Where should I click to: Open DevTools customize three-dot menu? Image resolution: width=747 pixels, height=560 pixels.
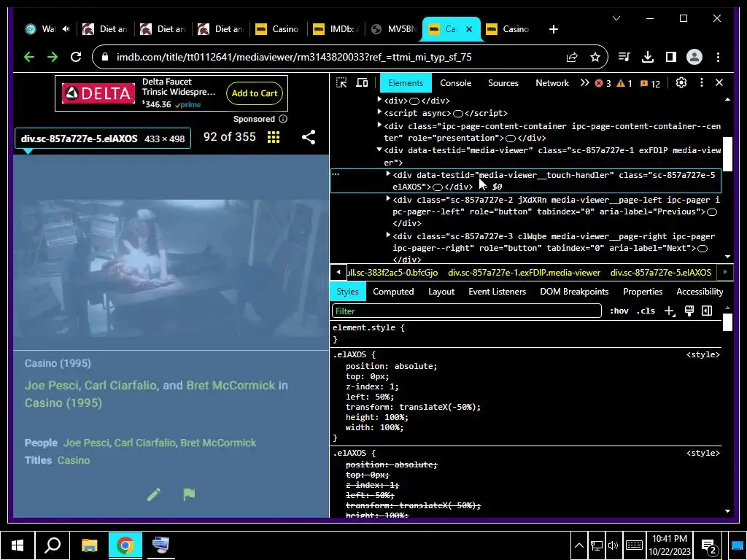point(701,83)
